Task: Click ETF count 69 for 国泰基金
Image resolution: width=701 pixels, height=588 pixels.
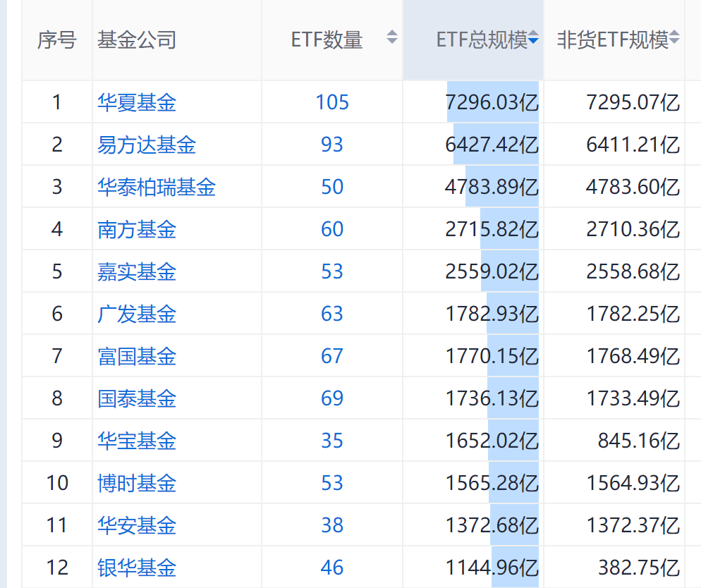Action: point(332,398)
